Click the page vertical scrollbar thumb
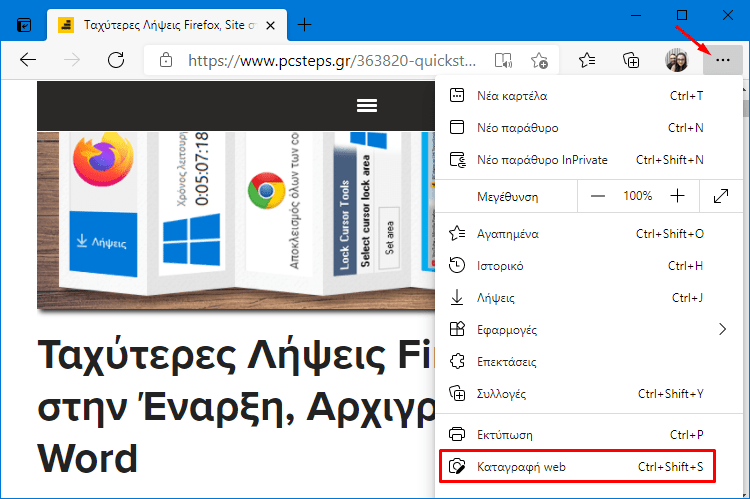Screen dimensions: 750x499 [x=746, y=108]
